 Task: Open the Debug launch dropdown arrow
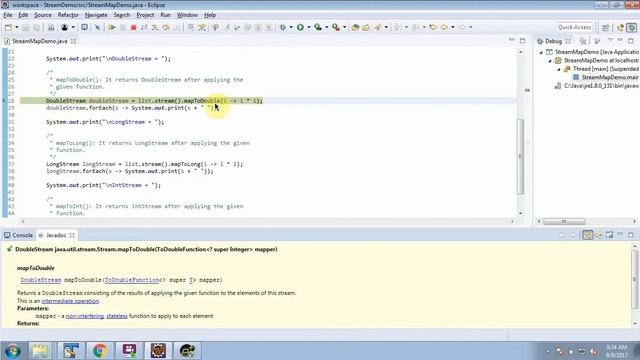pyautogui.click(x=291, y=27)
